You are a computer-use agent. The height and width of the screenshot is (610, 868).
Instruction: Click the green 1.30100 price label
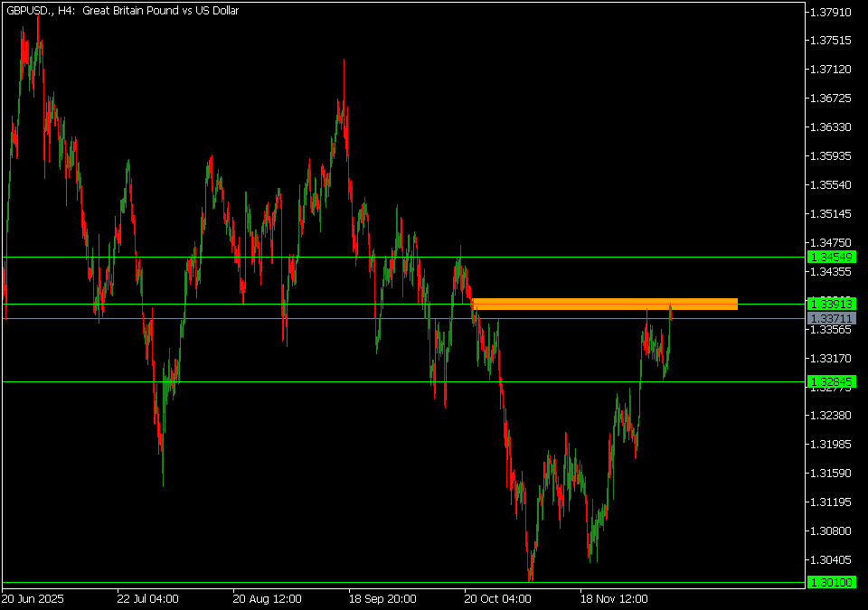coord(832,583)
